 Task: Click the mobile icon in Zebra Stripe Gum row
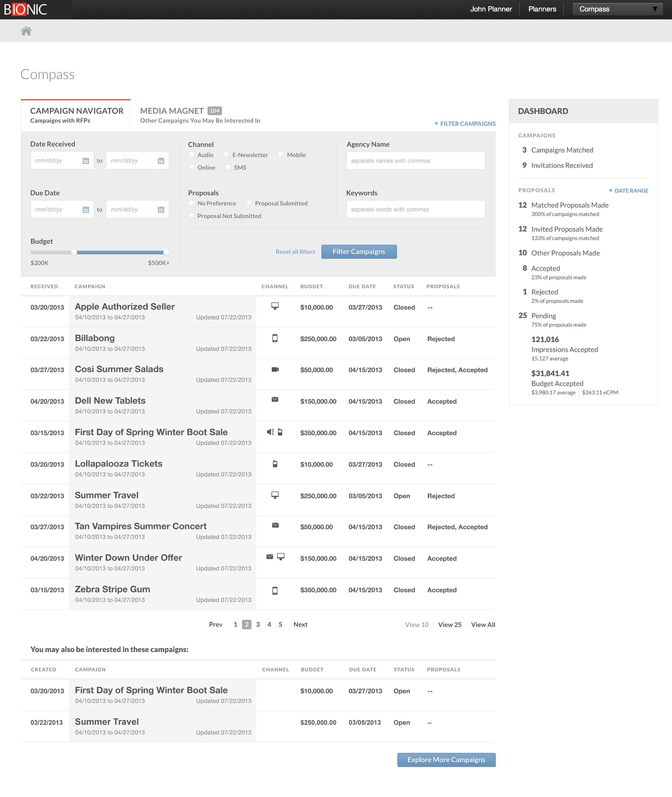tap(275, 591)
